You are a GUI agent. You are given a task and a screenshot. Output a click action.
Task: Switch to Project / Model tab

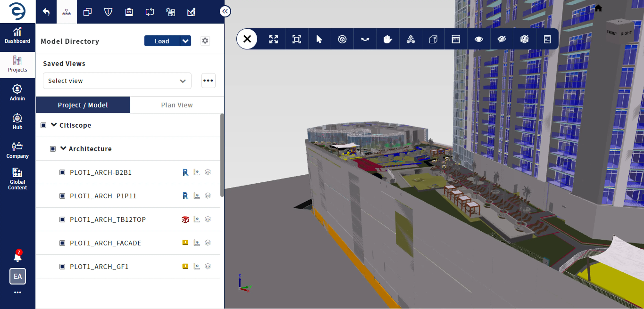83,105
